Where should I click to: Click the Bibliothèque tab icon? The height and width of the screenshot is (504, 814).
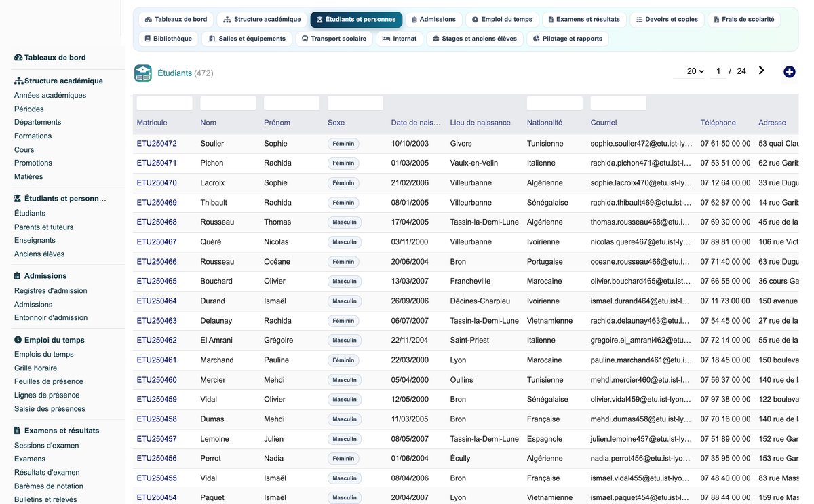tap(147, 39)
